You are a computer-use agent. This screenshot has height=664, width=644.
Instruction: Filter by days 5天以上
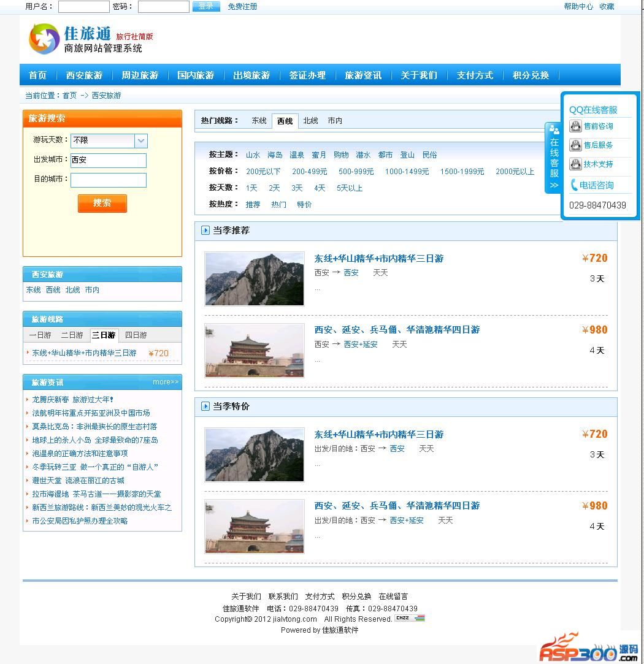(350, 188)
